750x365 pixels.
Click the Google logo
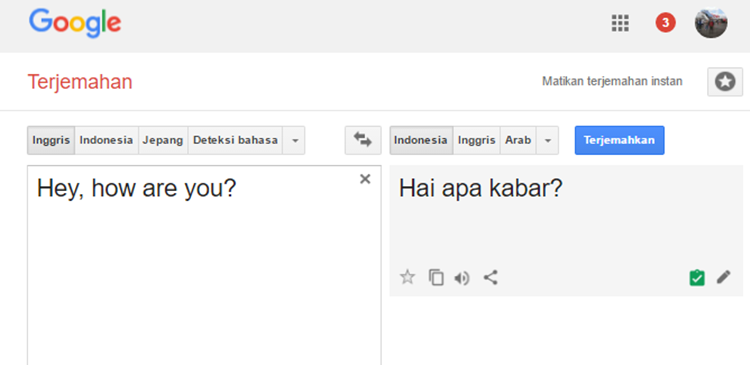[75, 23]
